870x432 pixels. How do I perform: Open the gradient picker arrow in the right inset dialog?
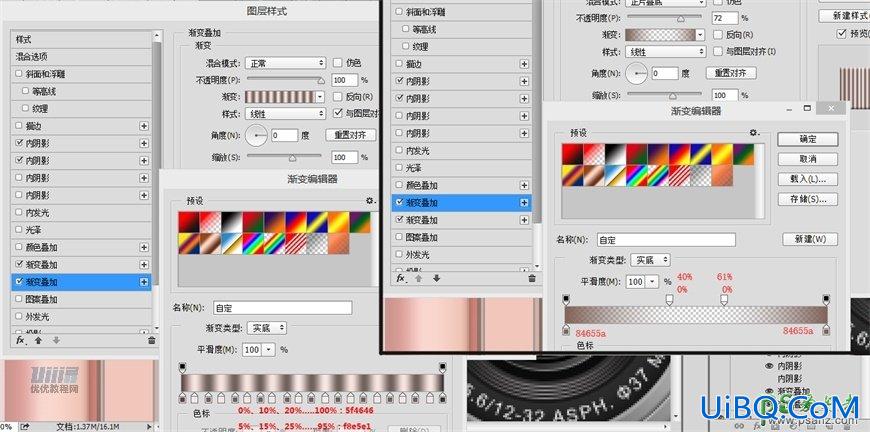coord(700,34)
